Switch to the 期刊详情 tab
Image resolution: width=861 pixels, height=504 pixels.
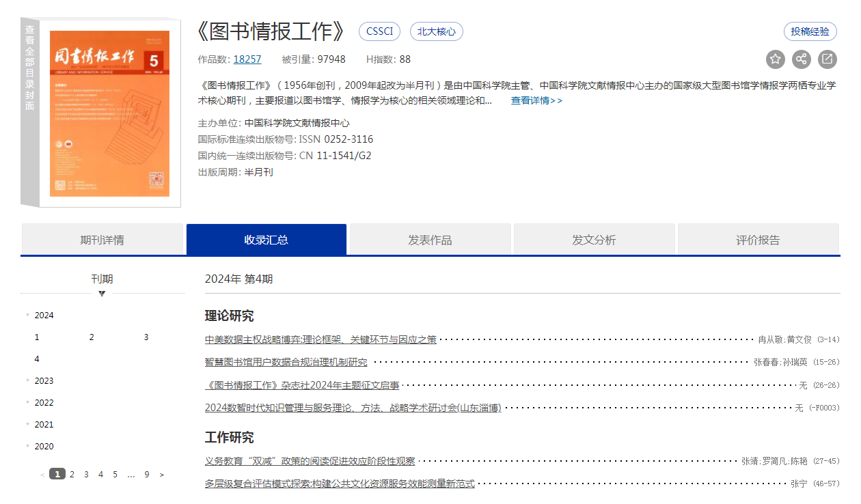coord(102,240)
